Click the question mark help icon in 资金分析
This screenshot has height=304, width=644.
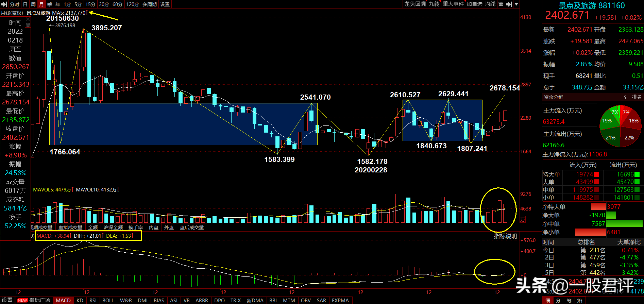pos(625,97)
